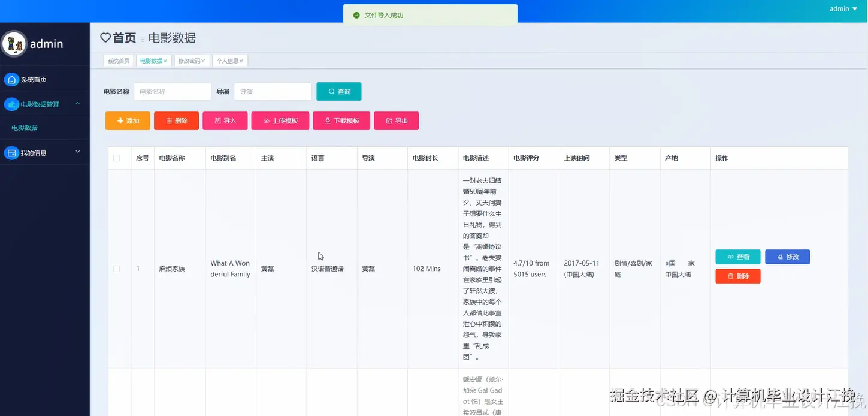View details of 麻烦家族 with 查看

pos(738,257)
